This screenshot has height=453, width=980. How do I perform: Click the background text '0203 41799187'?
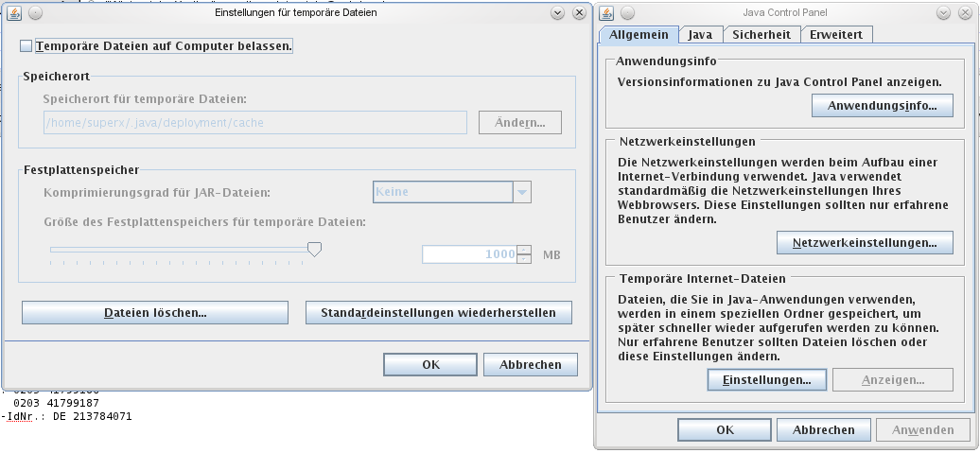56,404
